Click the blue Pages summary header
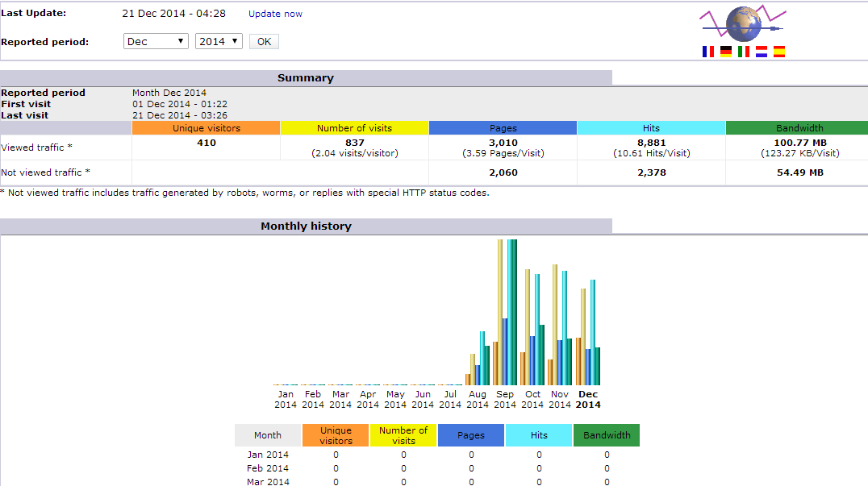Viewport: 868px width, 486px height. pyautogui.click(x=503, y=128)
